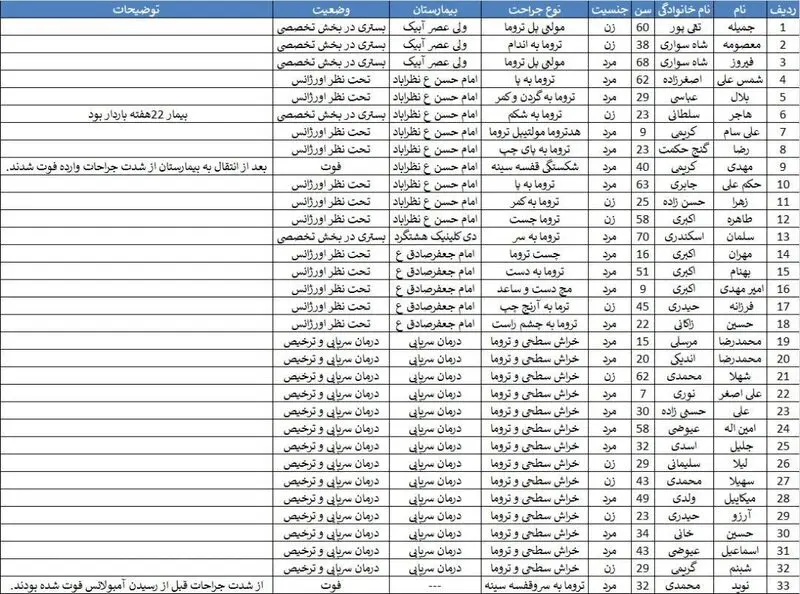Viewport: 800px width, 594px height.
Task: Click the surname cell اسکندری in row 13
Action: pyautogui.click(x=684, y=237)
